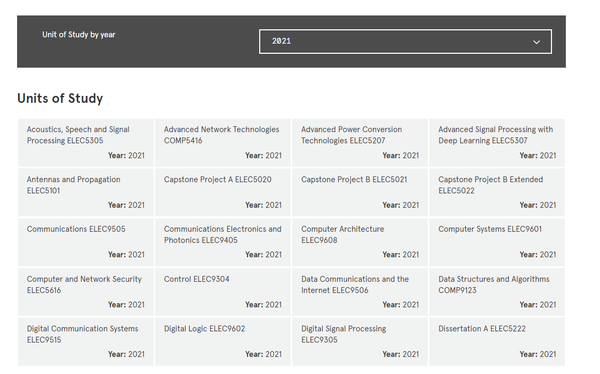
Task: Open Acoustics, Speech and Signal Processing ELEC5305
Action: coord(86,143)
